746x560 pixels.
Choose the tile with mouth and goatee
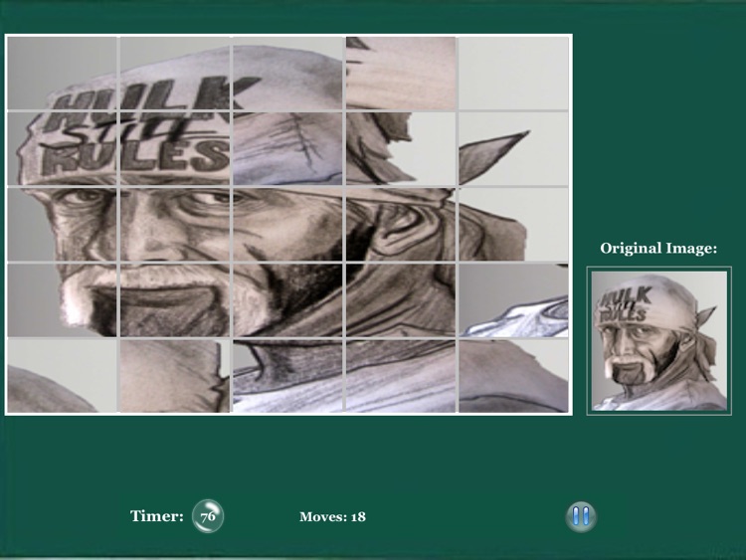[175, 300]
